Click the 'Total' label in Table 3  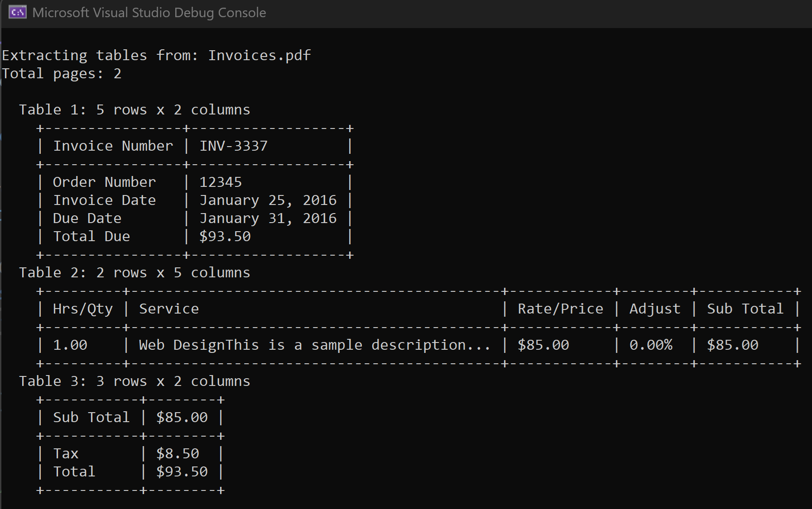(x=74, y=471)
